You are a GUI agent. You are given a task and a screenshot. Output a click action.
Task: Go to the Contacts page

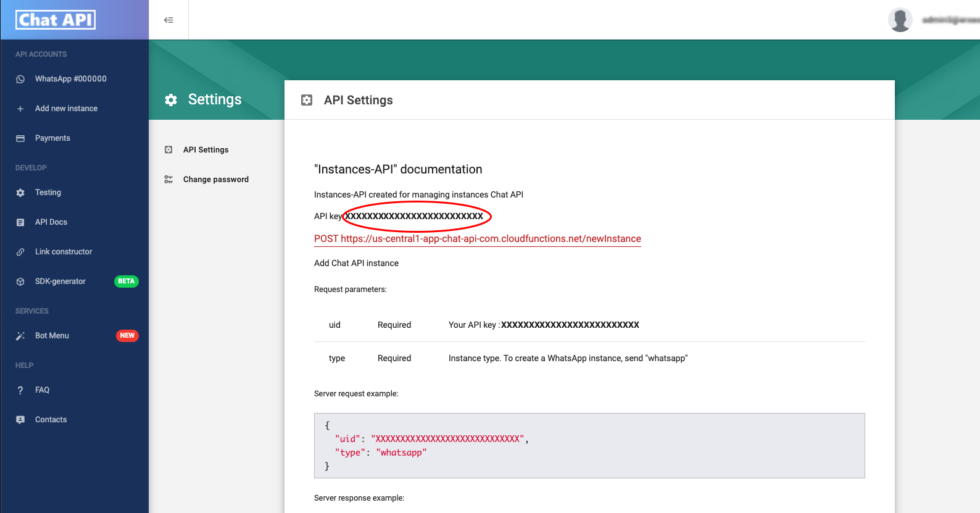[51, 420]
